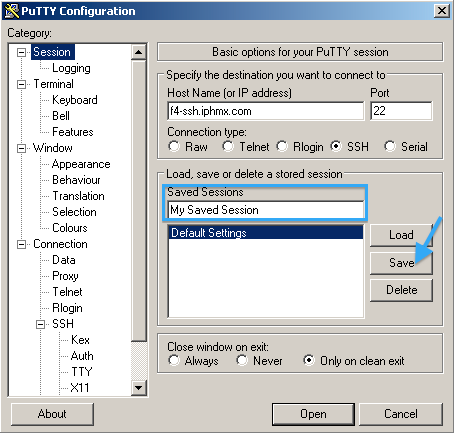Open the Auth category
The height and width of the screenshot is (433, 454).
[x=82, y=356]
